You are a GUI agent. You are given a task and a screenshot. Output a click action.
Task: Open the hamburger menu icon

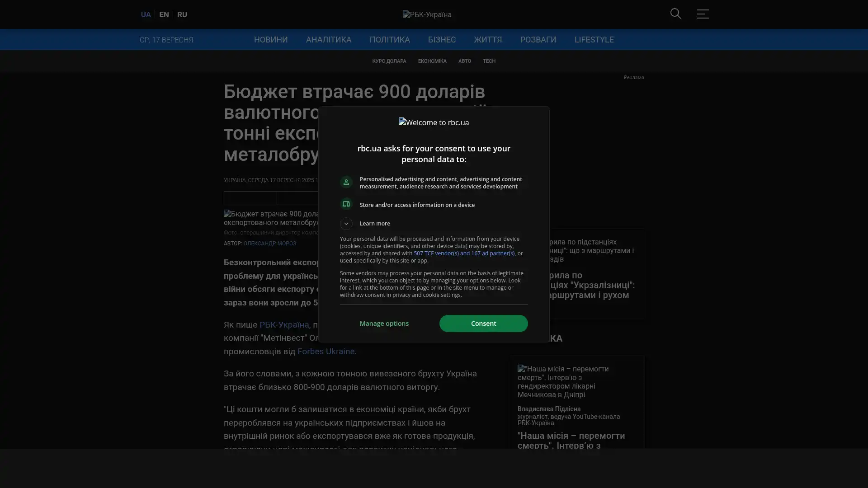pos(703,14)
